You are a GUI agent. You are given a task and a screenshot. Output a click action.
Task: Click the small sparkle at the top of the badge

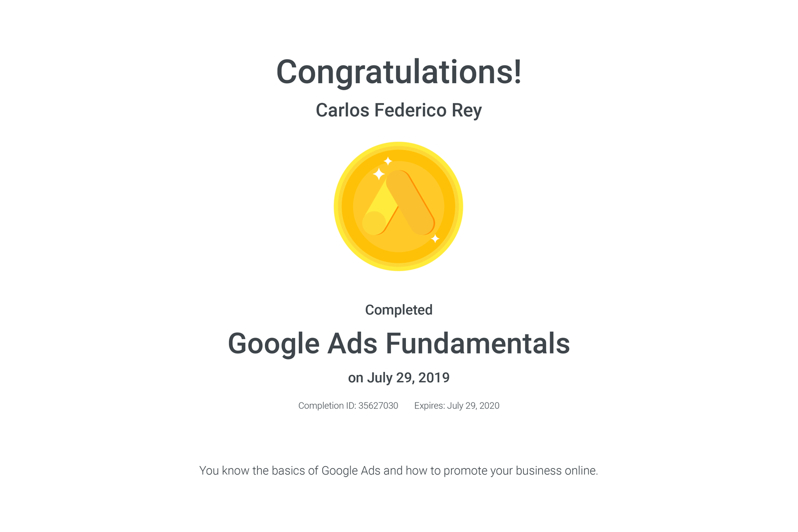(388, 161)
